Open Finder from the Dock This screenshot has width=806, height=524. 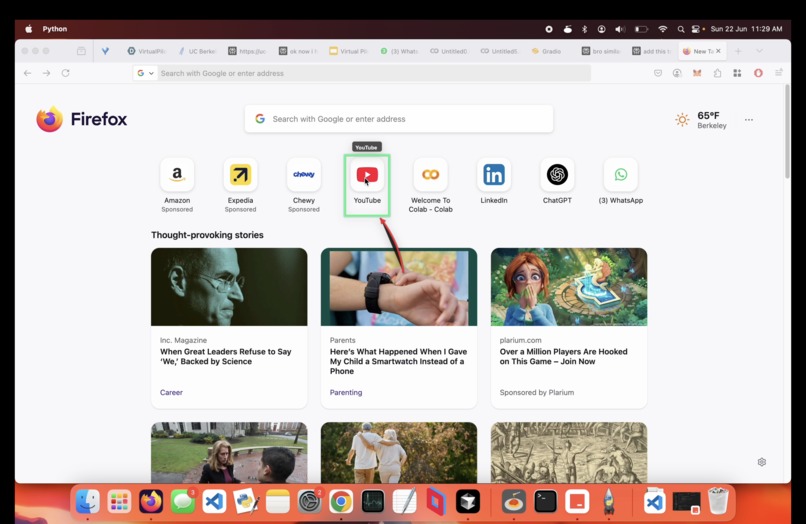tap(87, 501)
